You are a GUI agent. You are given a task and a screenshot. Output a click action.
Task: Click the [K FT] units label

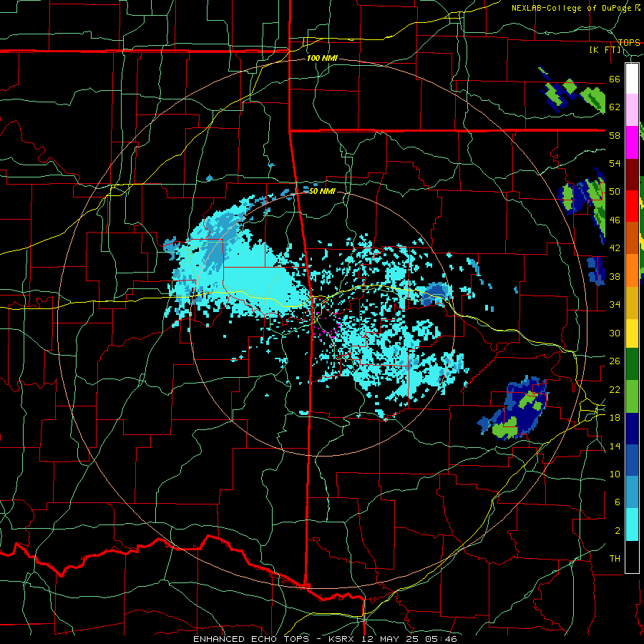tap(605, 50)
